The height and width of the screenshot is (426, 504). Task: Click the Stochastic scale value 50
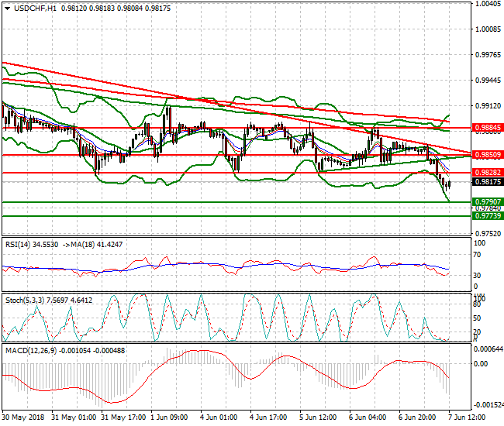(x=478, y=318)
